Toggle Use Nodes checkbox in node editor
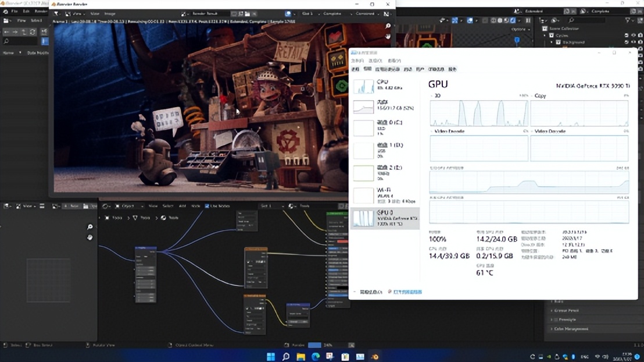Viewport: 644px width, 362px height. [x=207, y=206]
